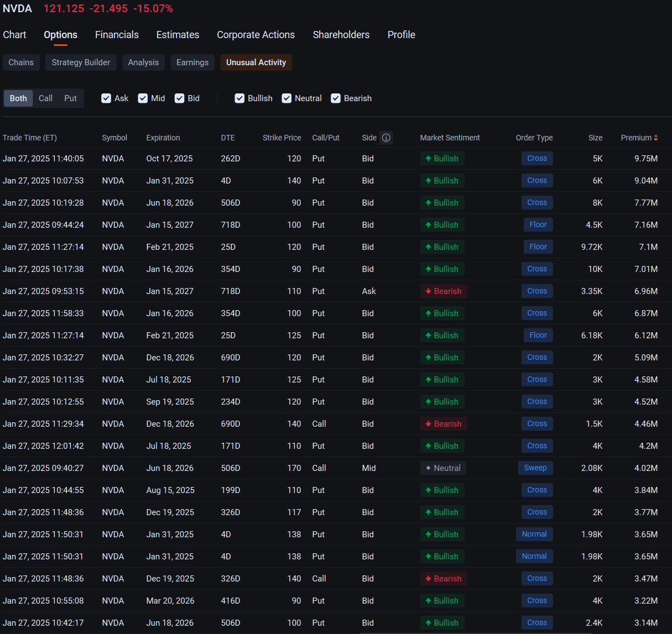Open the Options tab

[x=60, y=35]
